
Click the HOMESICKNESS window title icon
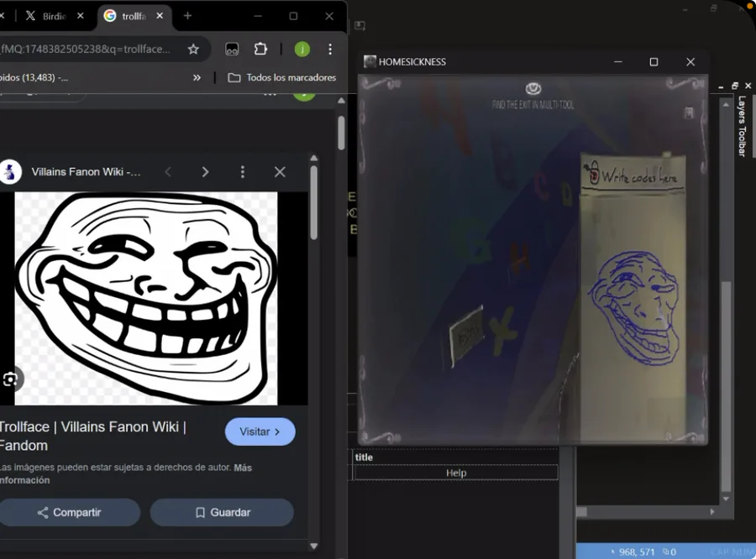(x=370, y=61)
